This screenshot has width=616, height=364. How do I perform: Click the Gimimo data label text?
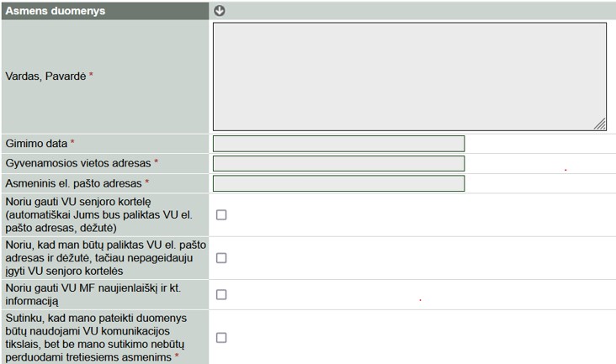click(x=36, y=144)
